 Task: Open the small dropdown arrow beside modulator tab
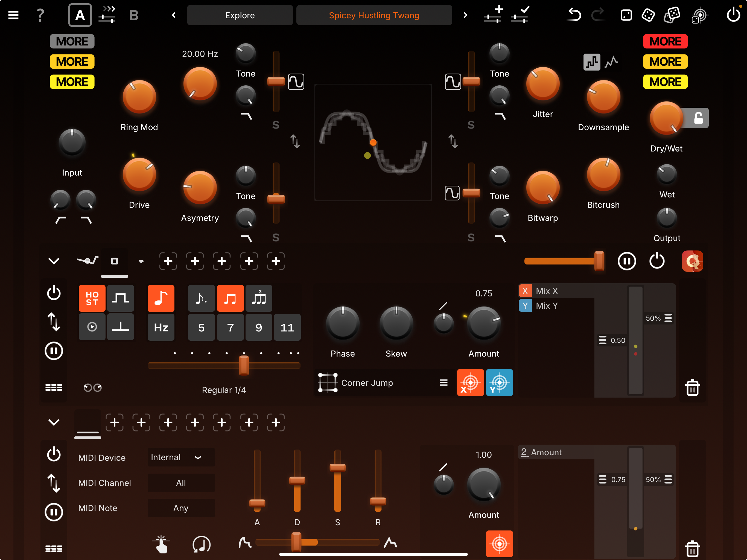141,261
